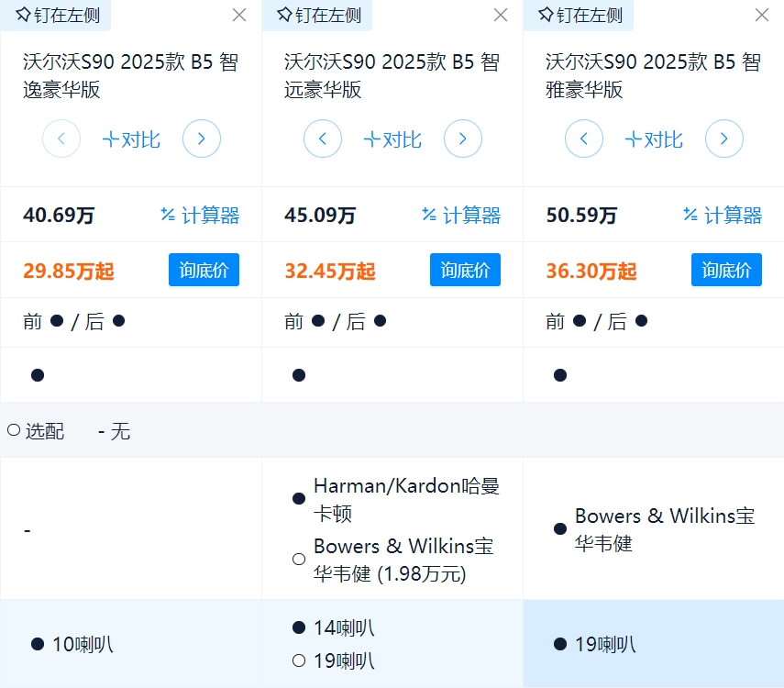Go to next trim for 智雅豪华版
784x688 pixels.
[x=724, y=139]
